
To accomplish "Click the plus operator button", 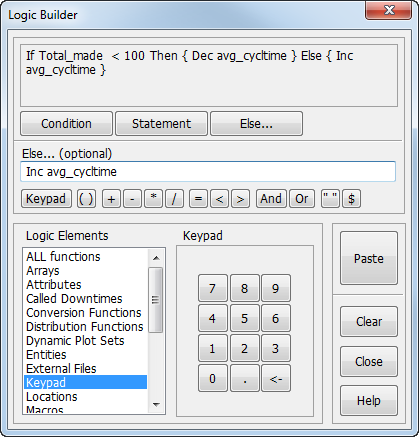I will click(111, 199).
